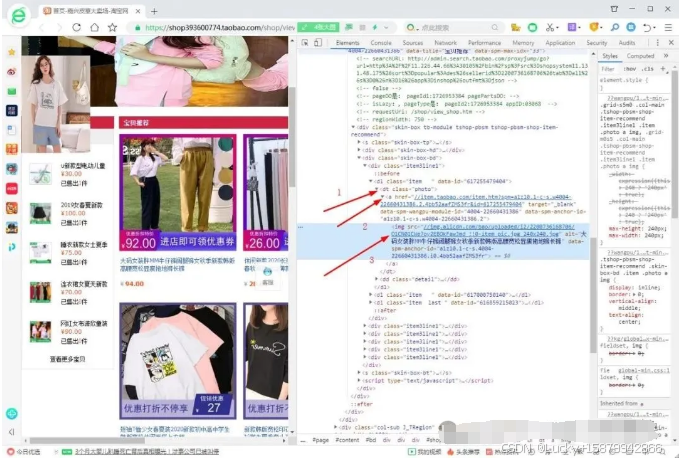Click the search magnifier in search box
The height and width of the screenshot is (462, 681).
coord(494,27)
